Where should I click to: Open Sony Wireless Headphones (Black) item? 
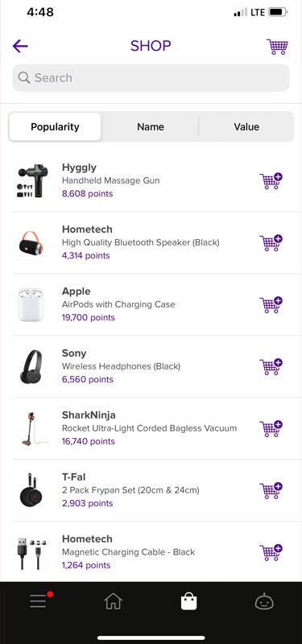[x=122, y=366]
